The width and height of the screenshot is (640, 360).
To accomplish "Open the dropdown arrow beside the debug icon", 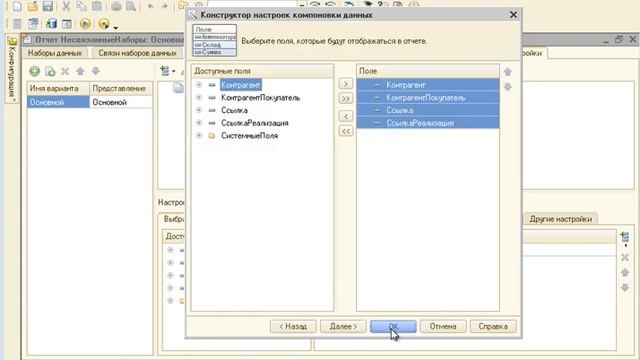I will 116,27.
